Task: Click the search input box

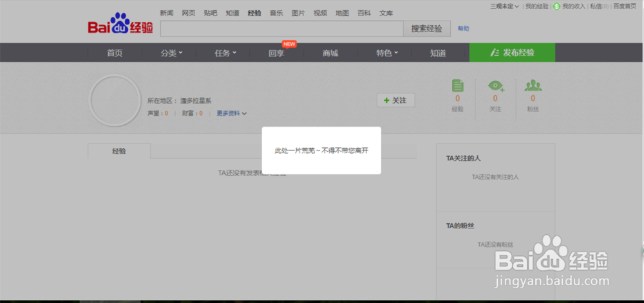Action: point(282,29)
